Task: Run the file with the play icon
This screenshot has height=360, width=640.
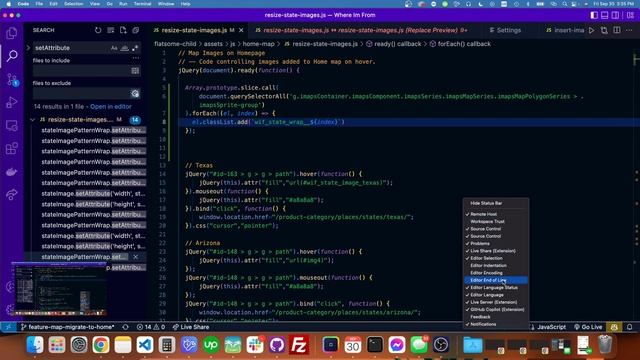Action: coord(591,30)
